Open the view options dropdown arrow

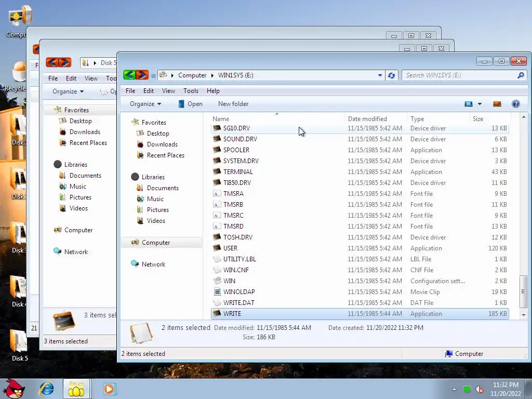(480, 104)
